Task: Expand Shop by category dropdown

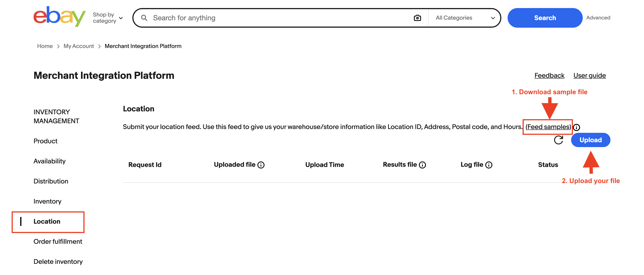Action: pos(108,18)
